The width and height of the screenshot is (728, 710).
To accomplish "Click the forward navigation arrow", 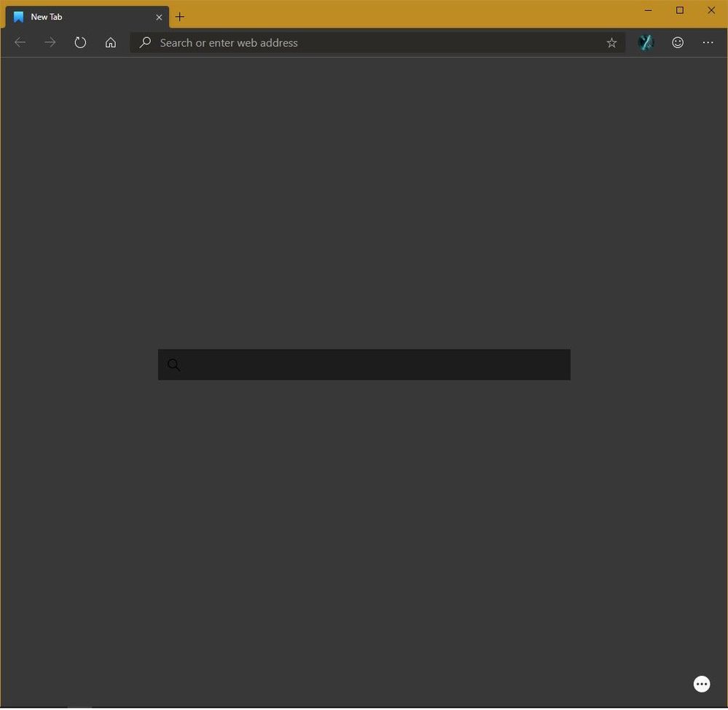I will (50, 43).
